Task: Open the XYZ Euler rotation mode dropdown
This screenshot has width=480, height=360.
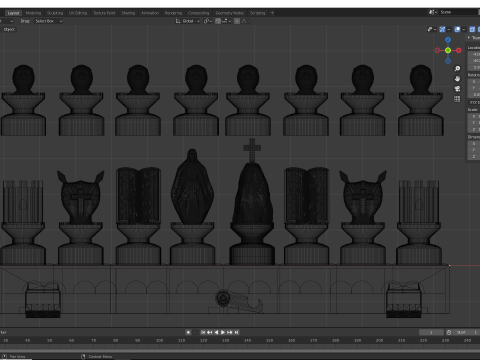Action: coord(474,102)
